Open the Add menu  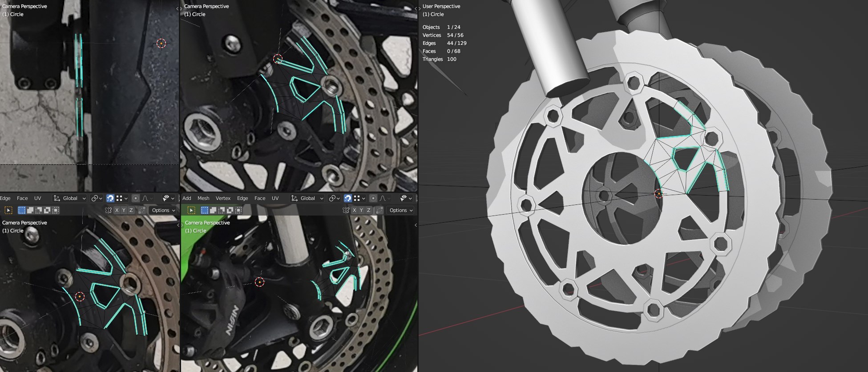(x=187, y=198)
